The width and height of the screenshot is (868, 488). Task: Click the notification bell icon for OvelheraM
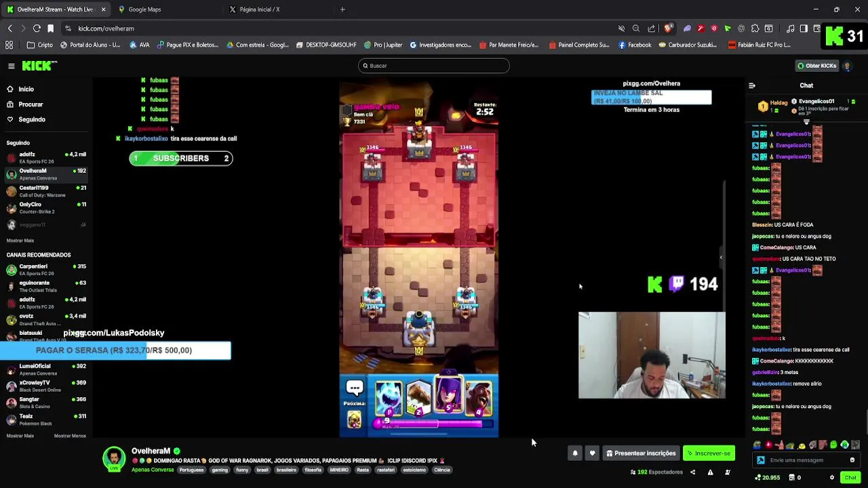(x=575, y=453)
